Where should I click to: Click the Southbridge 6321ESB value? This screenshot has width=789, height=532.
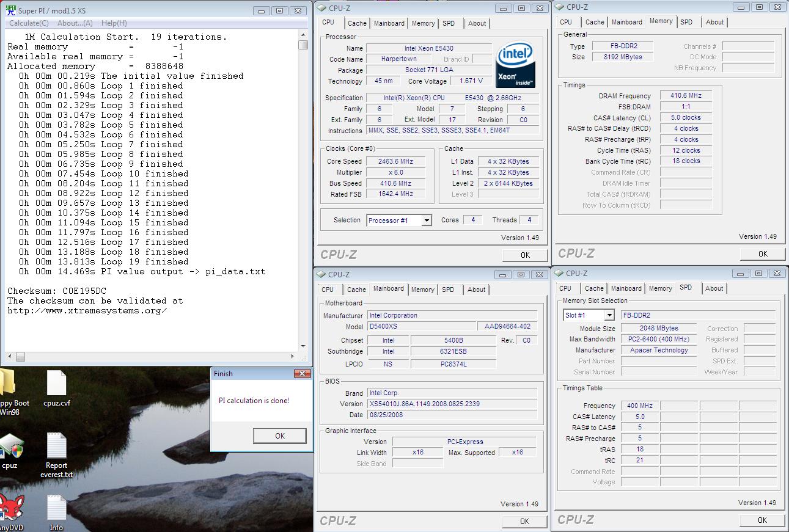453,351
